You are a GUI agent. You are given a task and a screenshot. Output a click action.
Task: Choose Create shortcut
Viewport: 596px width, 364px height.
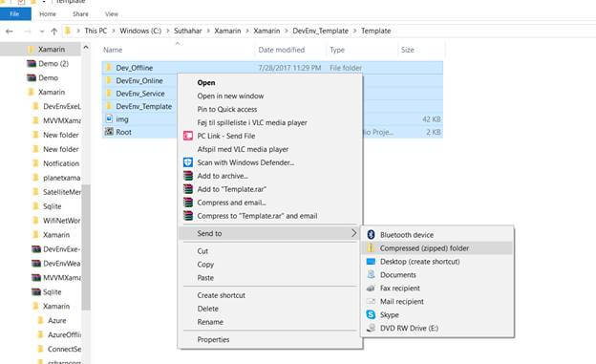(270, 295)
